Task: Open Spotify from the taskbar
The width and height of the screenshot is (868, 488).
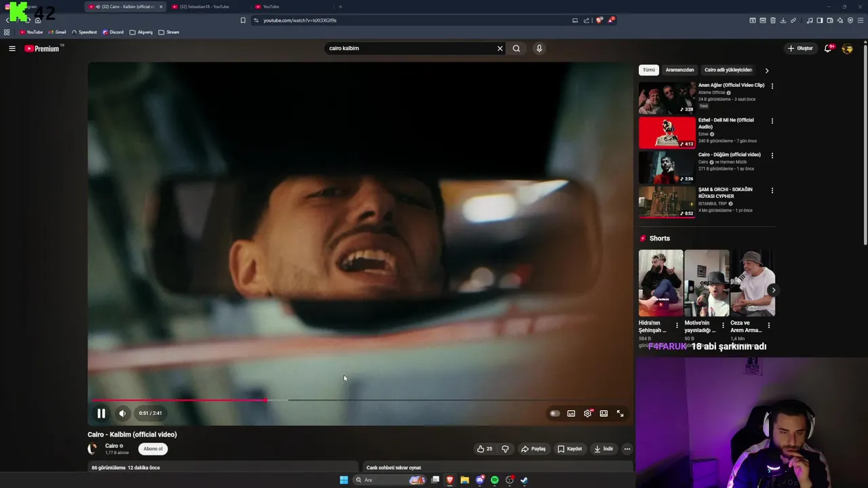Action: coord(494,480)
